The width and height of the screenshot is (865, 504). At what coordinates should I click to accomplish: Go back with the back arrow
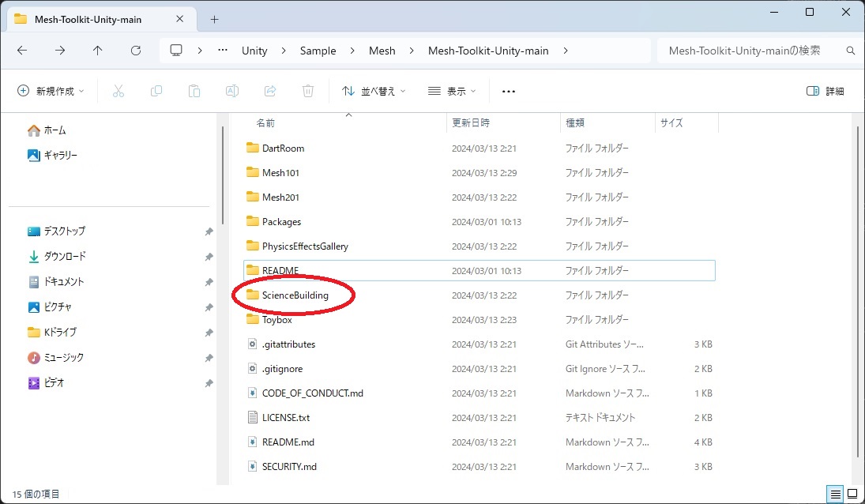tap(22, 51)
